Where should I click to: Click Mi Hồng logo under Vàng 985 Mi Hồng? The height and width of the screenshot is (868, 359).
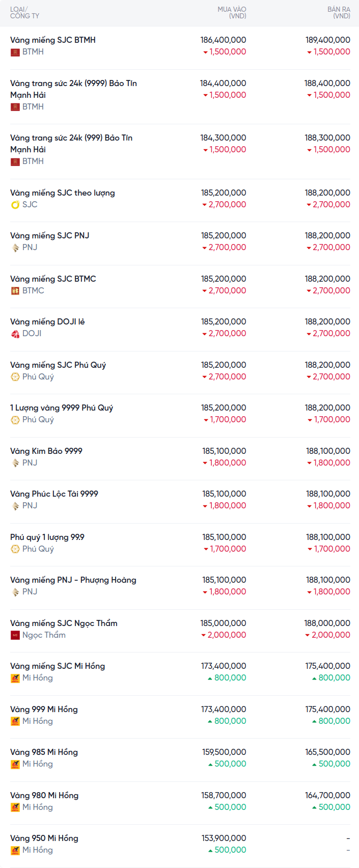click(15, 764)
